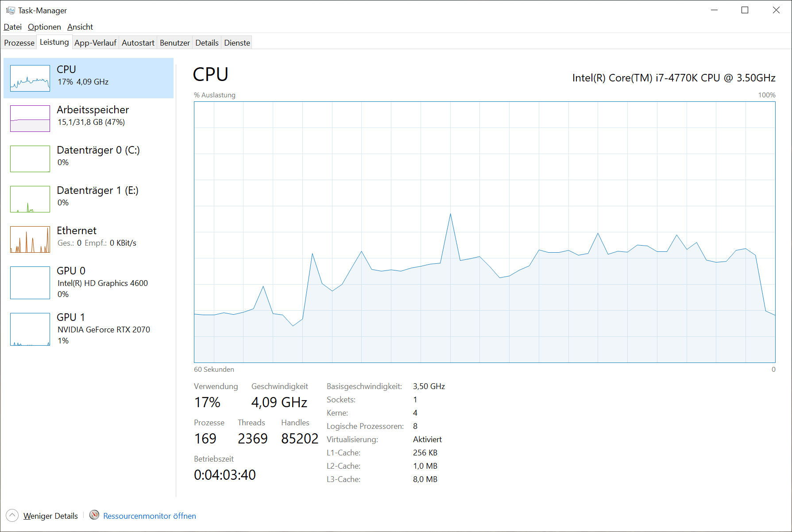The width and height of the screenshot is (792, 532).
Task: Maximize the Task-Manager window
Action: click(745, 10)
